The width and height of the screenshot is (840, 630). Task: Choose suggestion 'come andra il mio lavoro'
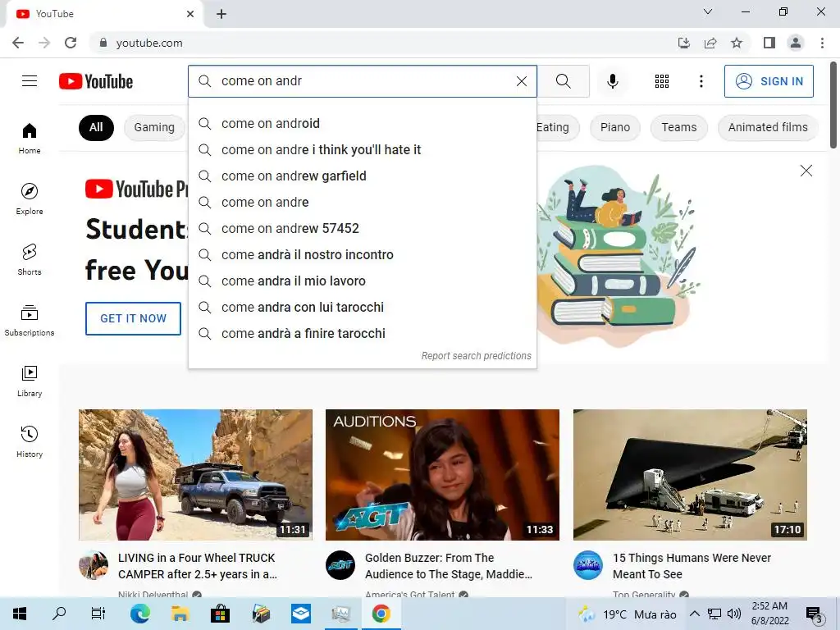coord(363,281)
